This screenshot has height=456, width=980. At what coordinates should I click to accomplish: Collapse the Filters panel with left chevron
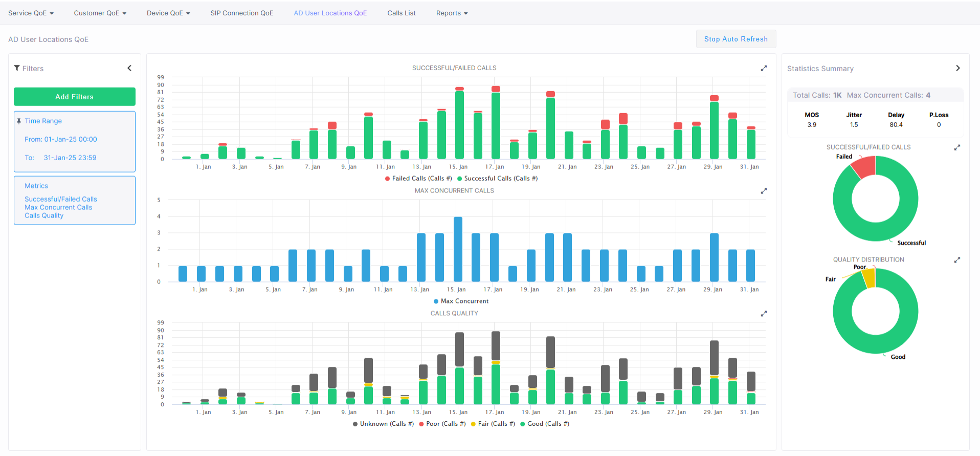129,68
